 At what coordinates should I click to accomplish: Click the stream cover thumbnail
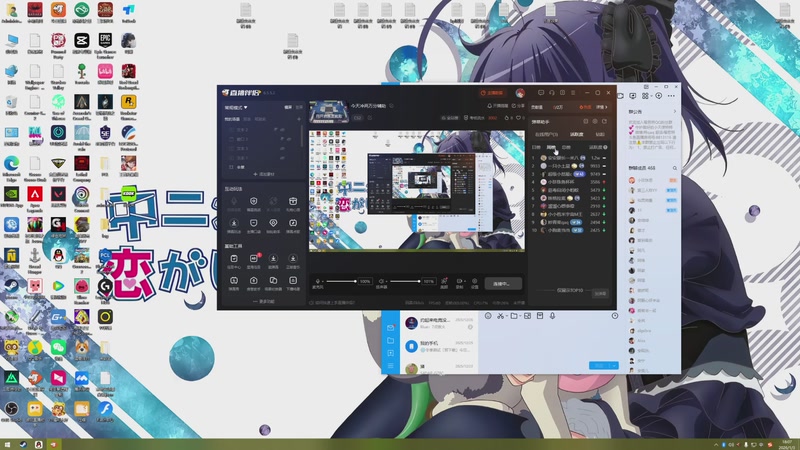point(329,112)
